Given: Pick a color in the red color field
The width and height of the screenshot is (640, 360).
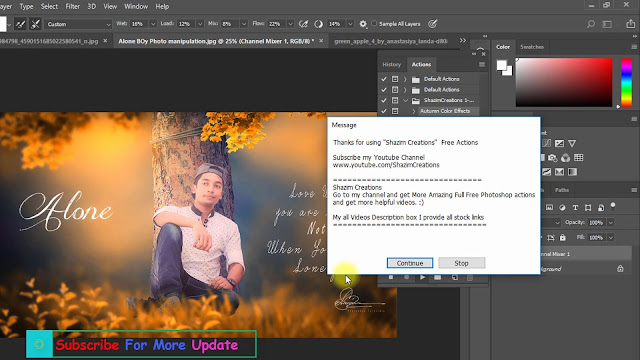Looking at the screenshot, I should 564,82.
